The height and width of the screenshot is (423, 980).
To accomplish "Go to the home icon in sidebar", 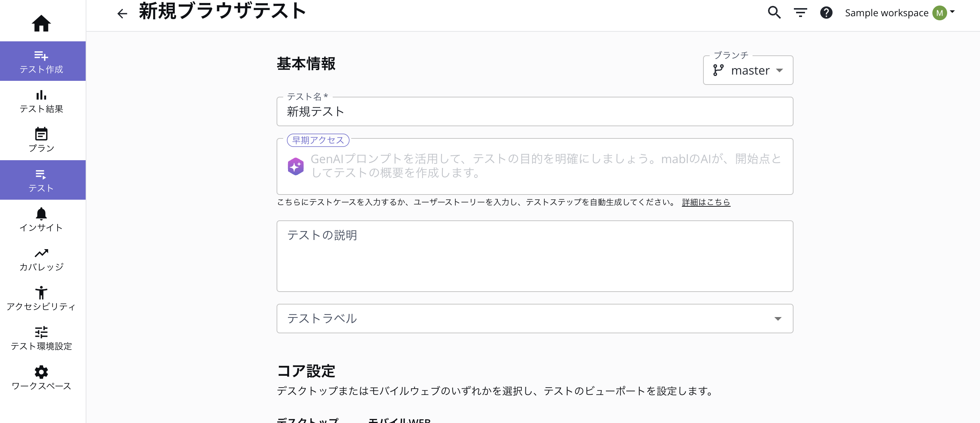I will click(41, 23).
